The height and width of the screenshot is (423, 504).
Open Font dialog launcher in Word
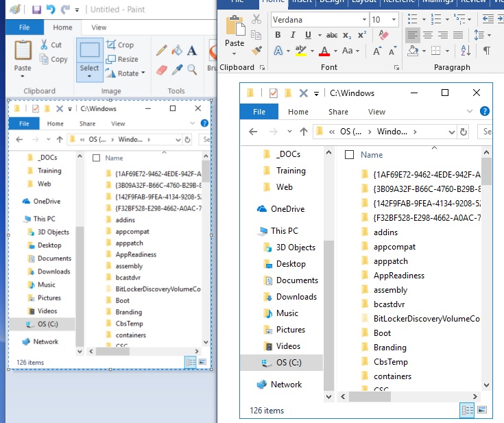tap(396, 67)
